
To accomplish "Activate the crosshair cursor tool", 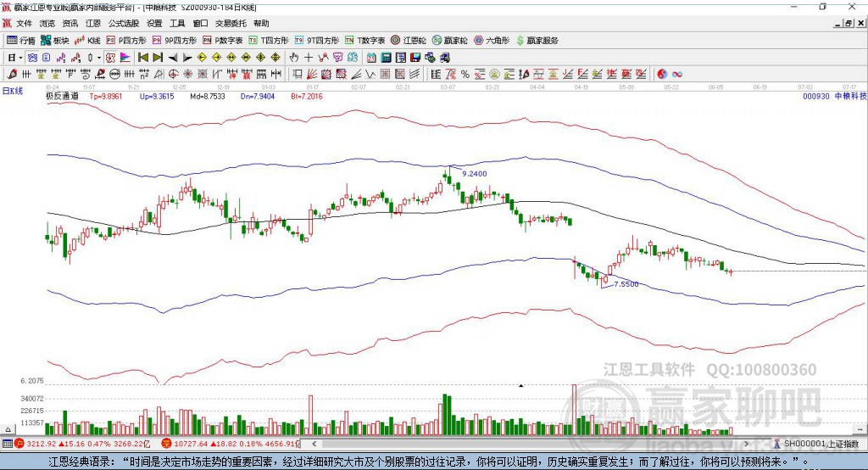I will pyautogui.click(x=309, y=57).
